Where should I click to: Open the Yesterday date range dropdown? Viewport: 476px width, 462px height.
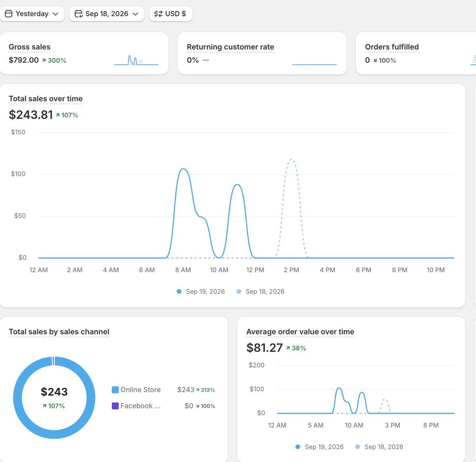[32, 14]
